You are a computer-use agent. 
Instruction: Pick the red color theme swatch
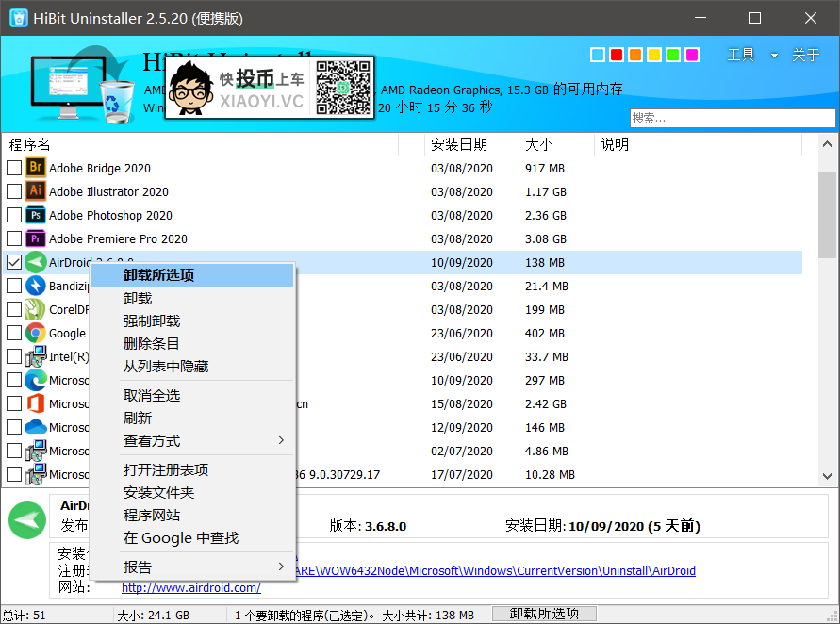[x=616, y=55]
